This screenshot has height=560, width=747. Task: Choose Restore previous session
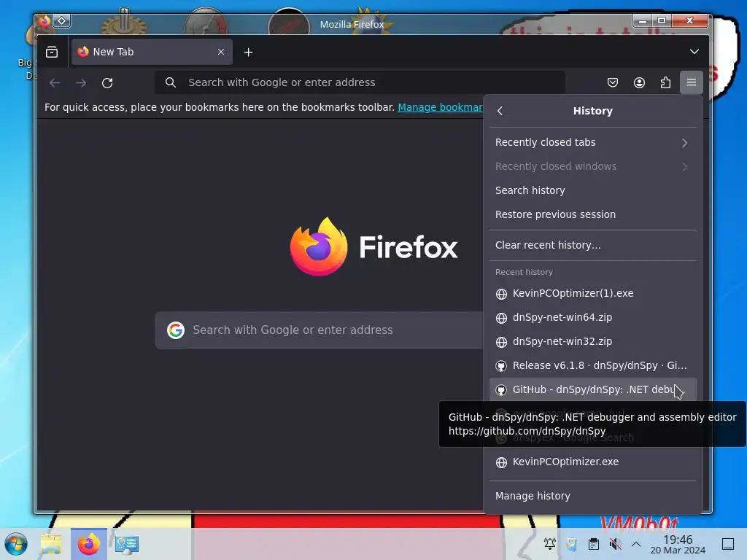pyautogui.click(x=592, y=214)
